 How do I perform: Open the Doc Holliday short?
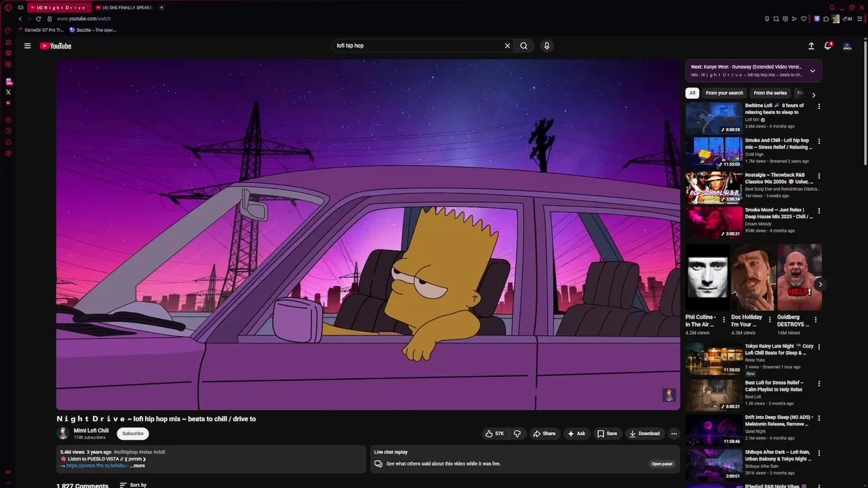click(x=753, y=277)
